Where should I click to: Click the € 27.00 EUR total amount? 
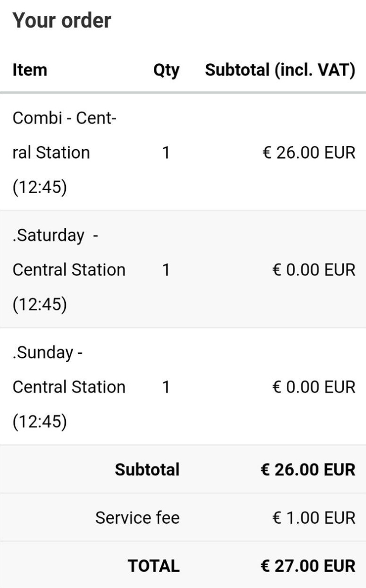[x=308, y=566]
